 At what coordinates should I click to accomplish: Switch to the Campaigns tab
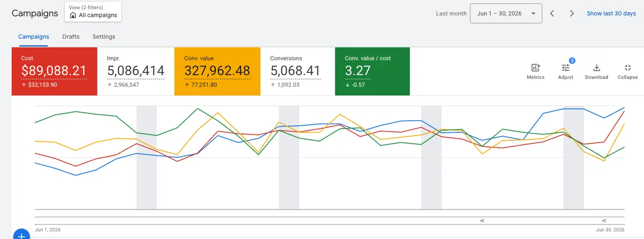[34, 36]
